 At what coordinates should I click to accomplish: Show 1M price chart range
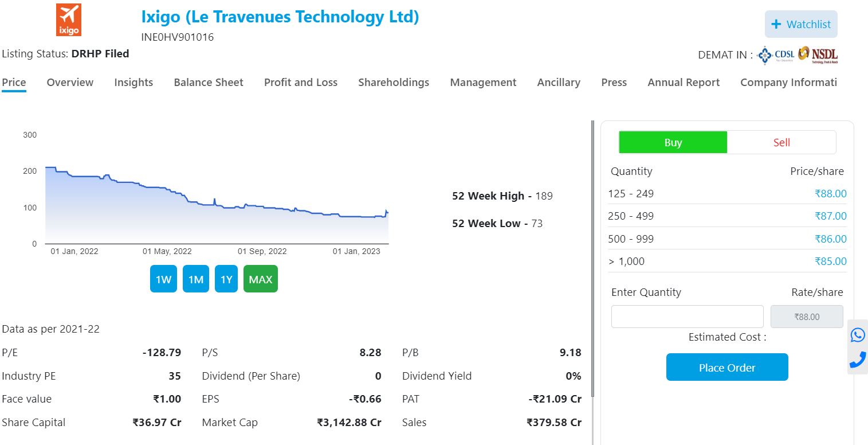pos(196,279)
